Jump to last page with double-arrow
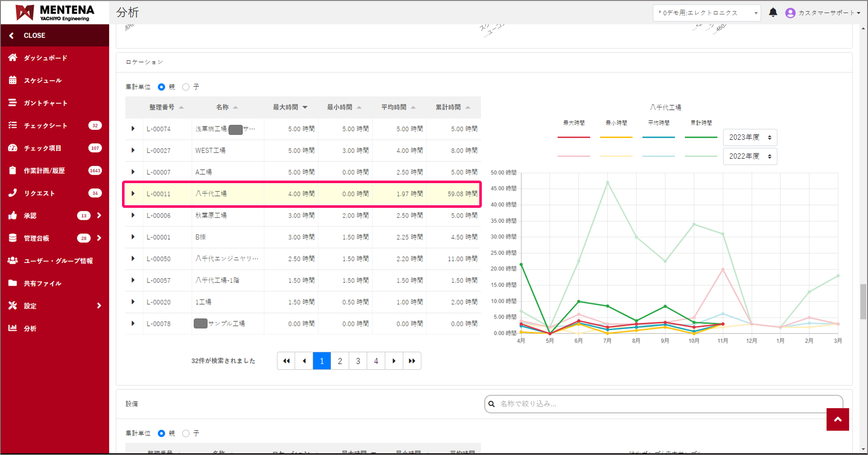 pyautogui.click(x=412, y=361)
